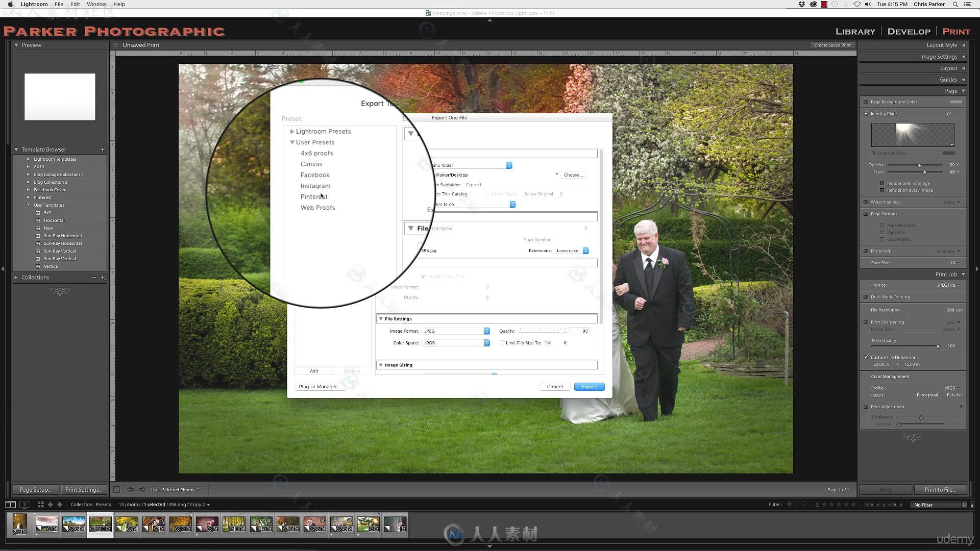This screenshot has width=980, height=551.
Task: Adjust the export Quality slider
Action: 561,332
